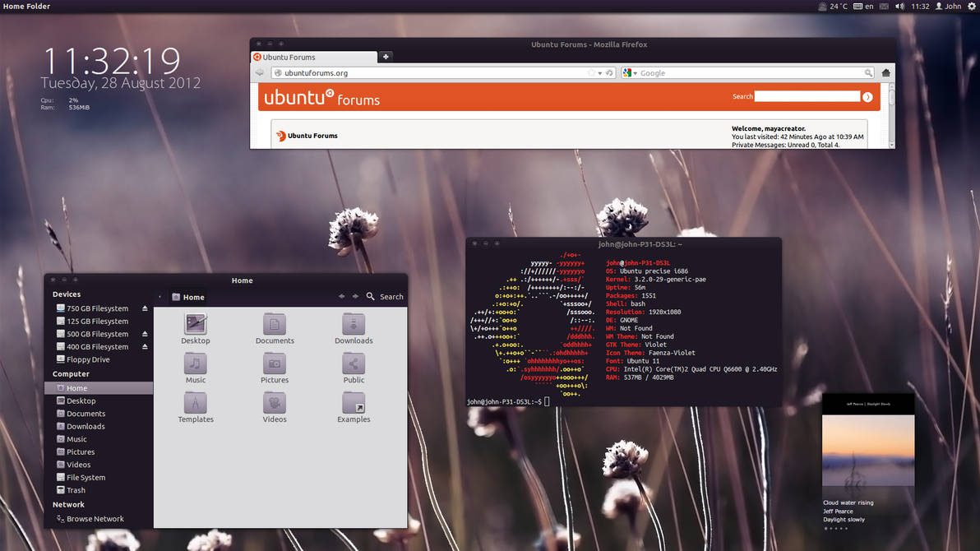Click the weather indicator showing 24°C
The height and width of the screenshot is (551, 980).
832,6
